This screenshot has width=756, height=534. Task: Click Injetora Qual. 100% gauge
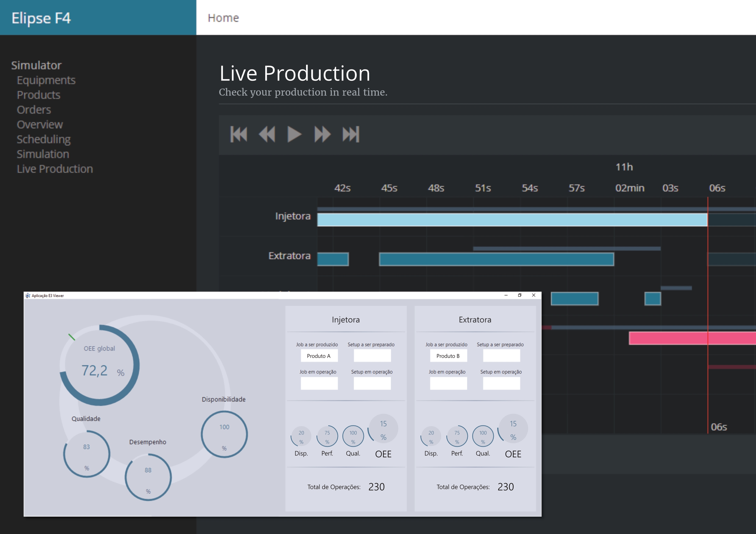pyautogui.click(x=353, y=437)
